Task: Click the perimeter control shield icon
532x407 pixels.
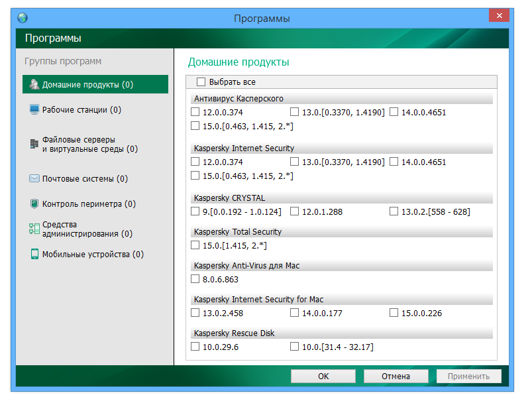Action: coord(34,203)
